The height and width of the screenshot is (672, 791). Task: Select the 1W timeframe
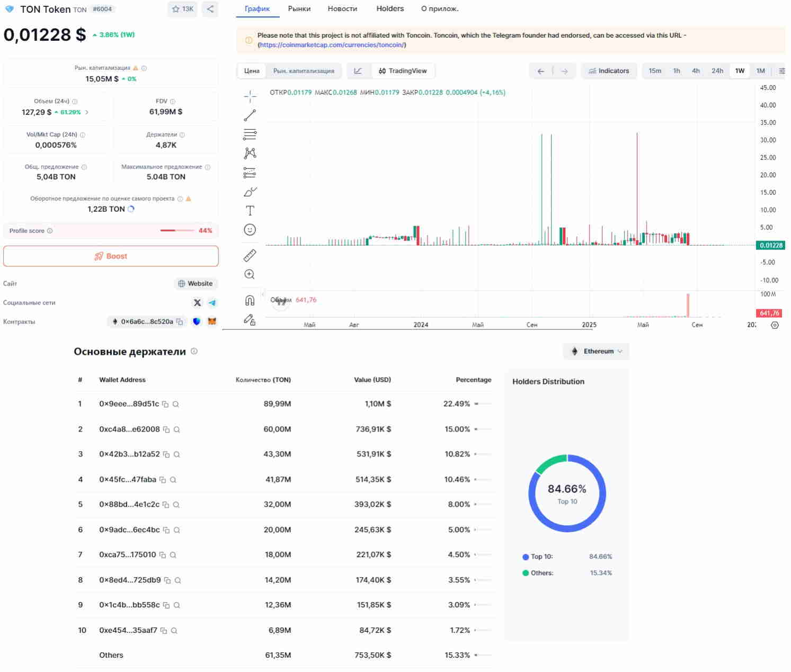[x=740, y=71]
